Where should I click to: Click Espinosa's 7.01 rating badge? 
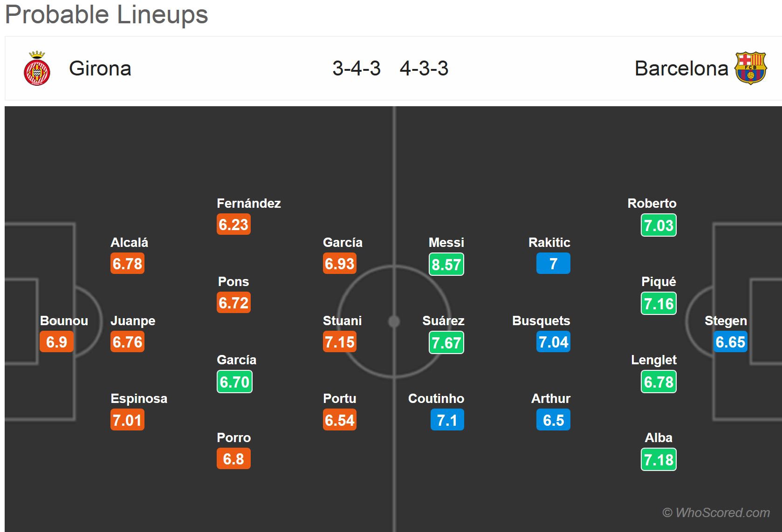127,420
